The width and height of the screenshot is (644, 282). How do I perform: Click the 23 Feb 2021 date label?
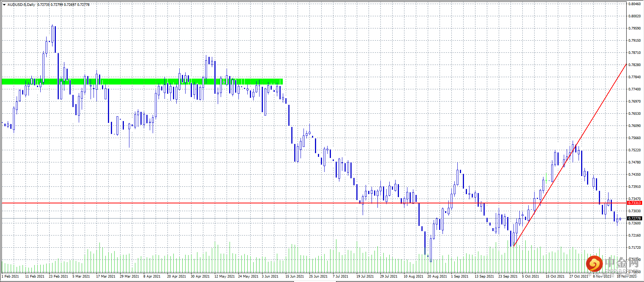click(x=58, y=276)
